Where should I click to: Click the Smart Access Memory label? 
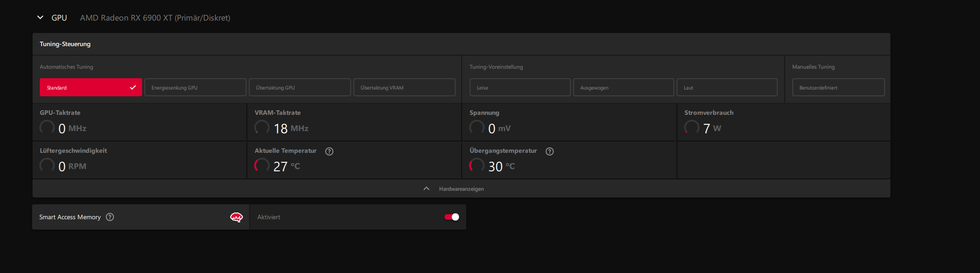pos(70,217)
